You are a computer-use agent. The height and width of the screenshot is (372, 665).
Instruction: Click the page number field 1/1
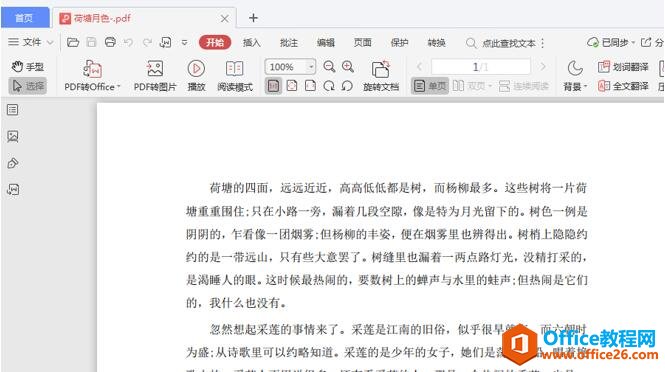[481, 67]
